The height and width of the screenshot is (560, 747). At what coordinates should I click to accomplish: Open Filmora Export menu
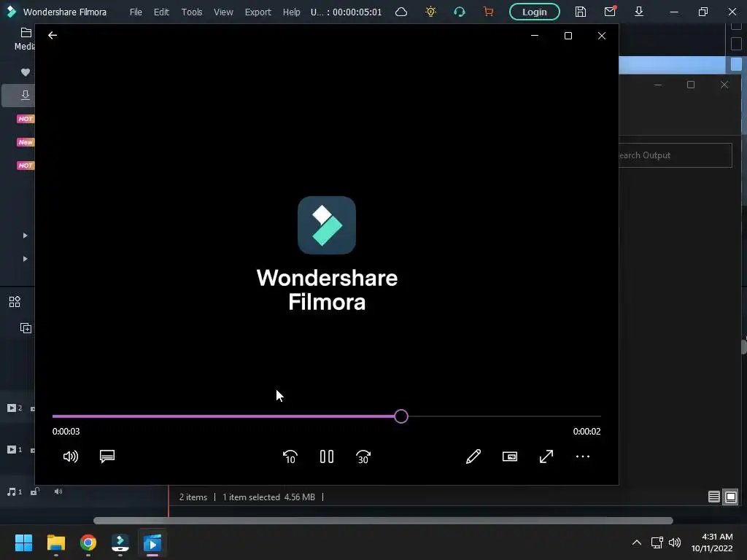click(x=258, y=12)
